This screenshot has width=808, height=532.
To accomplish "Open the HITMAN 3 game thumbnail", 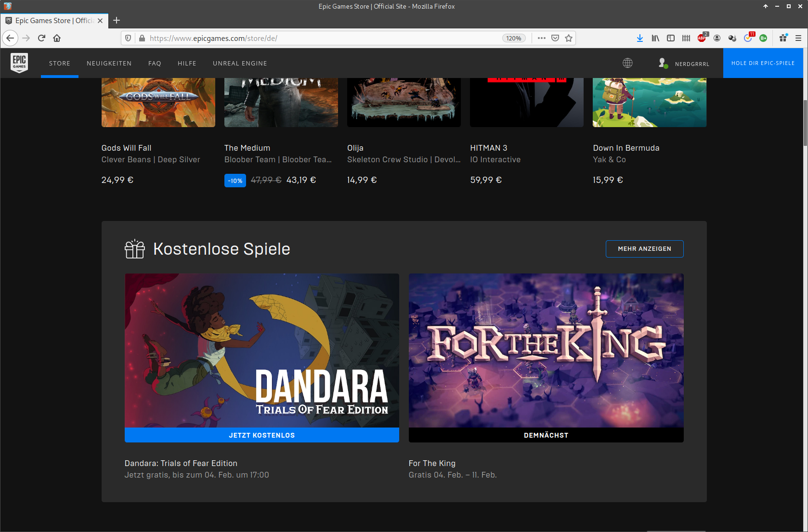I will pos(527,102).
